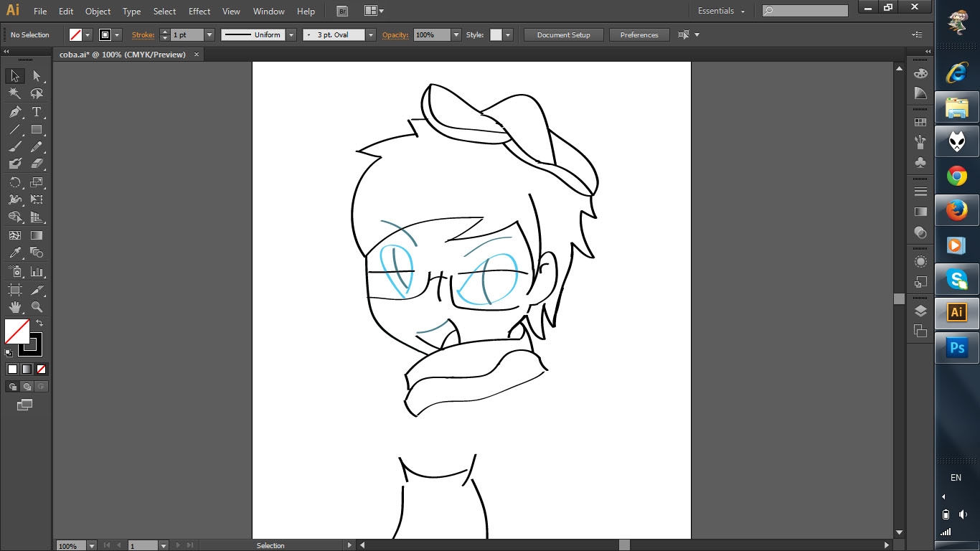Set color mode to None
Image resolution: width=980 pixels, height=551 pixels.
(x=41, y=369)
